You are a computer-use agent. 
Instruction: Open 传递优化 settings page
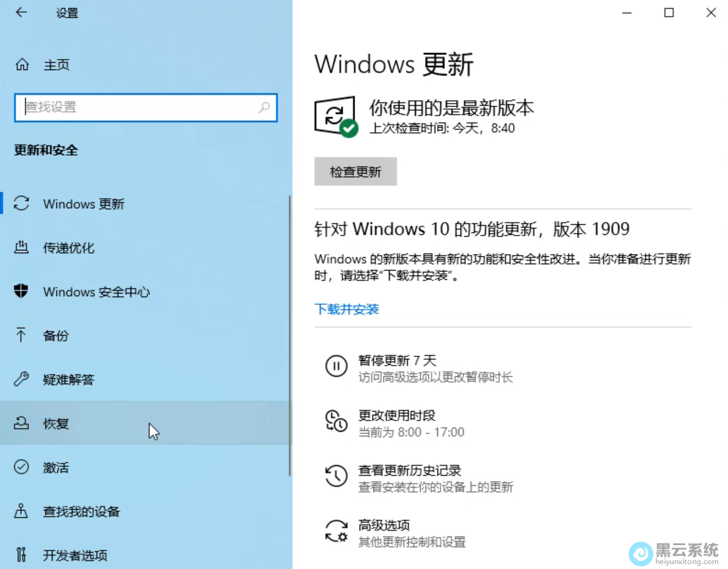(68, 248)
